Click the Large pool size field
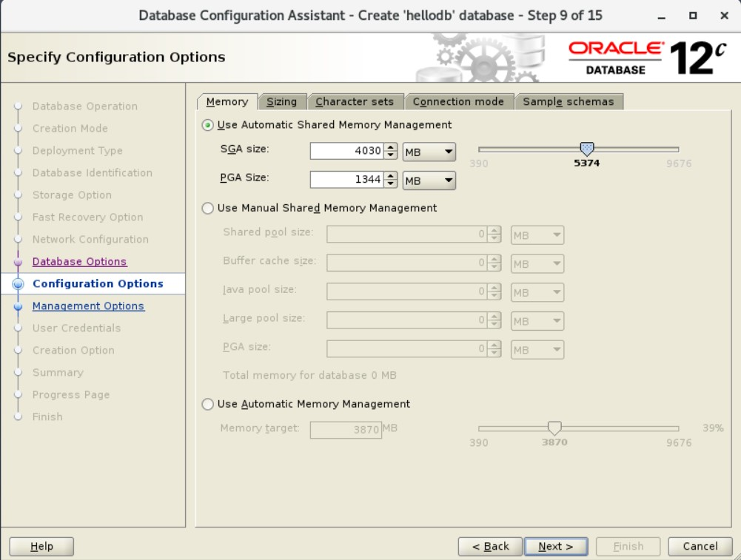The width and height of the screenshot is (741, 560). (407, 320)
